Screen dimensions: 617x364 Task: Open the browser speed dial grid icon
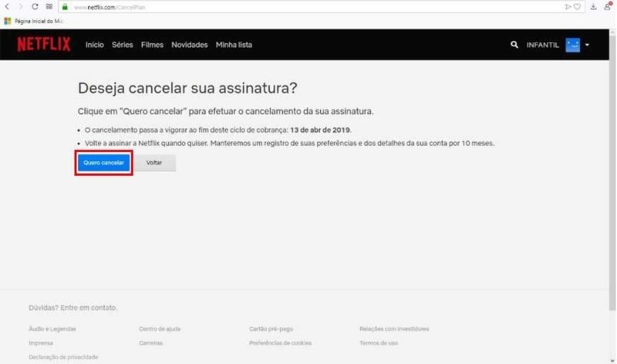point(49,6)
